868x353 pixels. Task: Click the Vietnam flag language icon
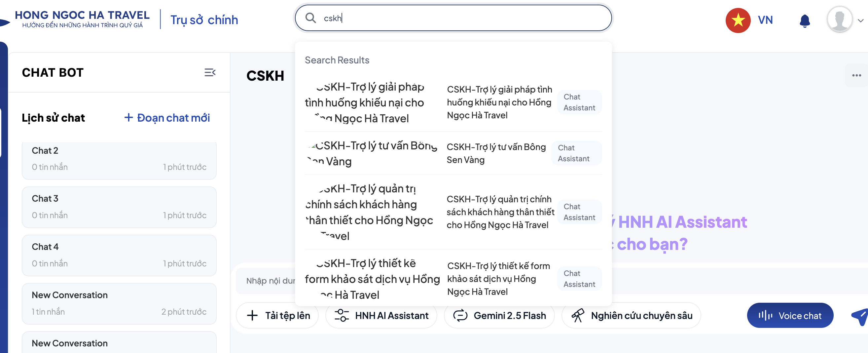738,20
